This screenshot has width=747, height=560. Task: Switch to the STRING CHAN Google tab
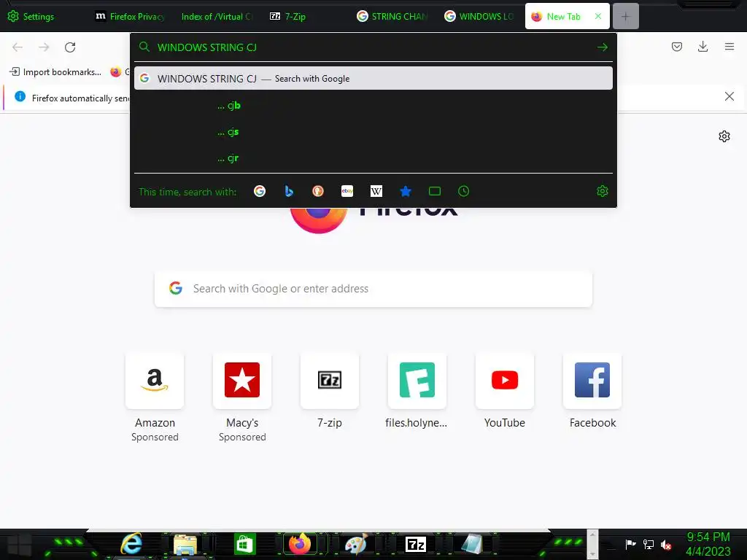click(x=392, y=16)
